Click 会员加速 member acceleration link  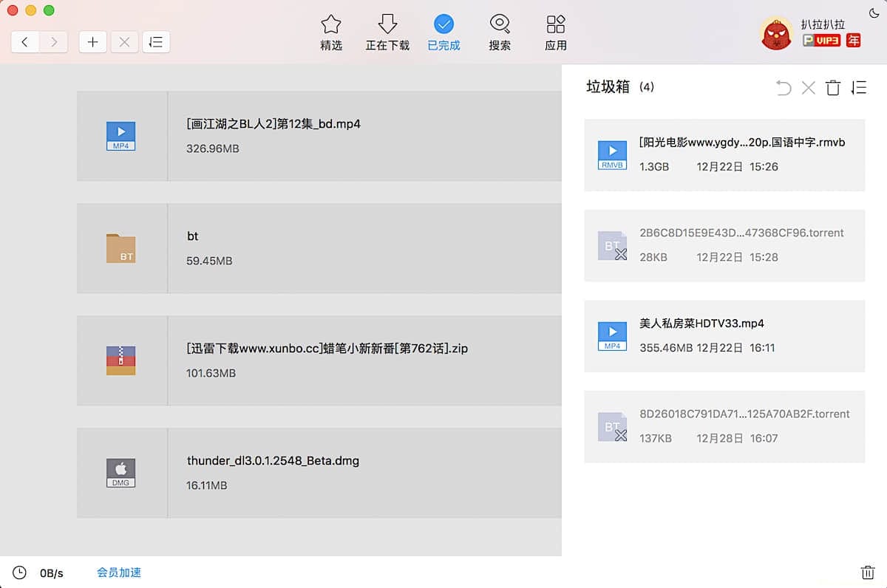click(119, 572)
